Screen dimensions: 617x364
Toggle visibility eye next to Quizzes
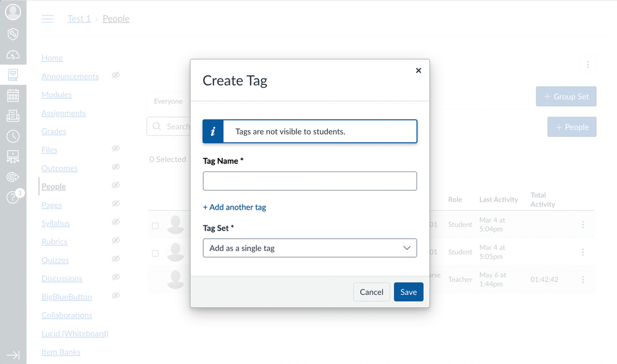[x=115, y=259]
